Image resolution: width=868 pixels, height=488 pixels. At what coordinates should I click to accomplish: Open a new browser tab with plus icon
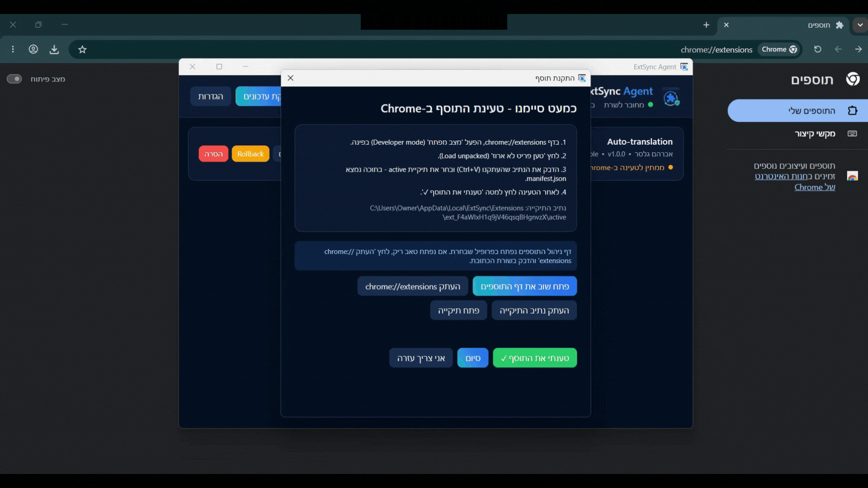[706, 25]
